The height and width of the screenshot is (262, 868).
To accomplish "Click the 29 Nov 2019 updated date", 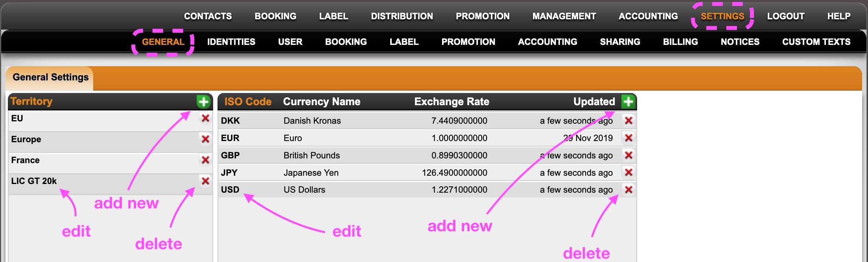I will point(588,138).
